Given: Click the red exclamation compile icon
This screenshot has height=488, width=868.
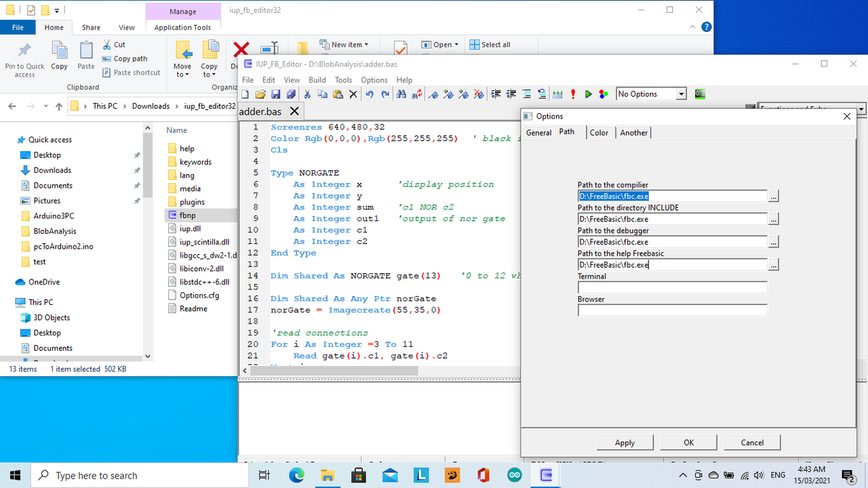Looking at the screenshot, I should pos(573,94).
